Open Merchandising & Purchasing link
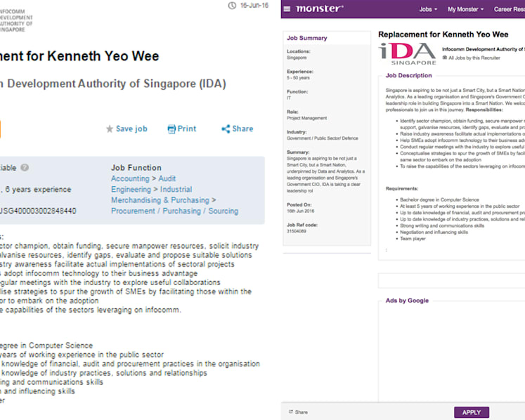Screen dimensions: 525x420 click(x=160, y=200)
